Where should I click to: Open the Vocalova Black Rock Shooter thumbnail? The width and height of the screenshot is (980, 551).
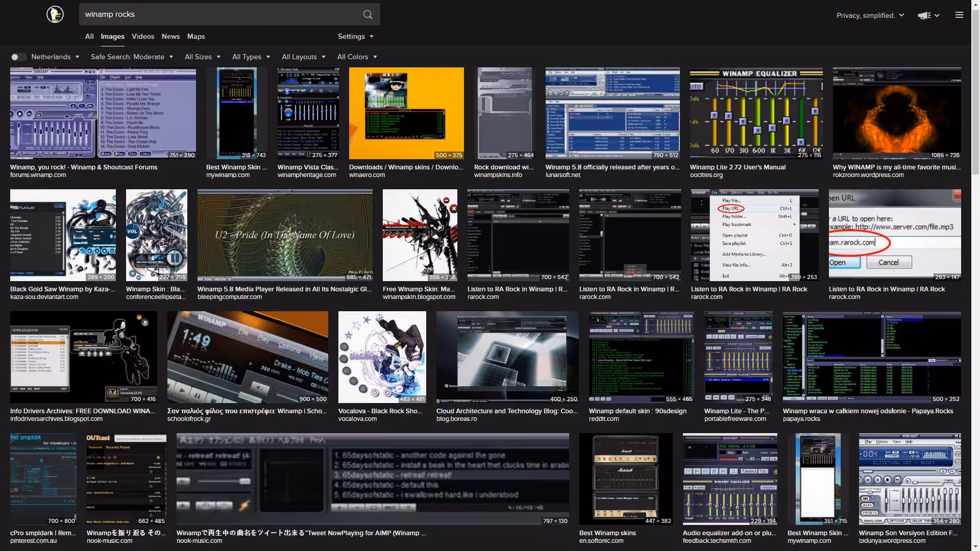click(x=382, y=357)
